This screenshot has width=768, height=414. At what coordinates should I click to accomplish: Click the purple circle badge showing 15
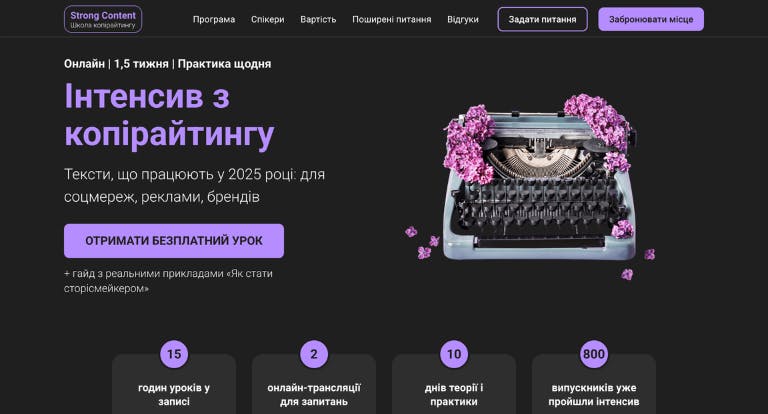coord(174,354)
